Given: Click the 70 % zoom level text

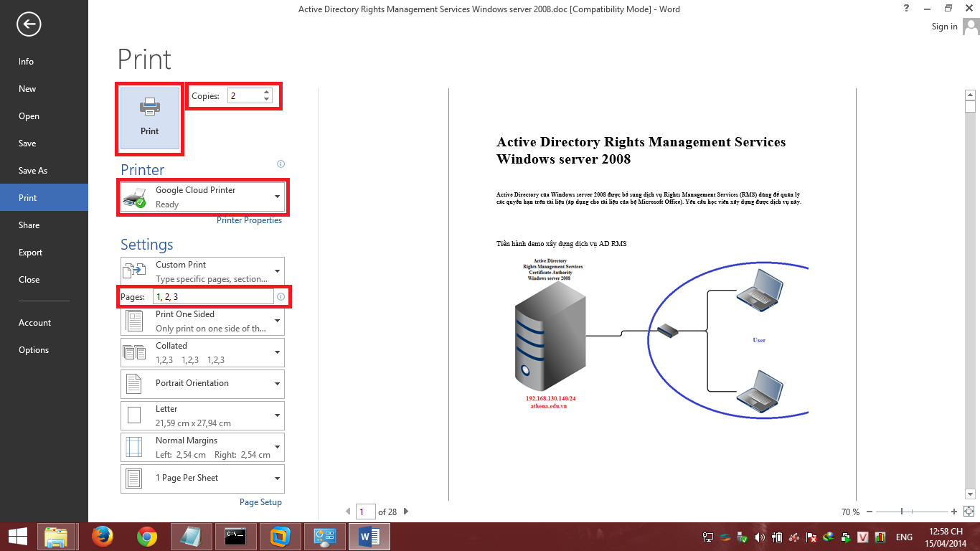Looking at the screenshot, I should [x=850, y=512].
